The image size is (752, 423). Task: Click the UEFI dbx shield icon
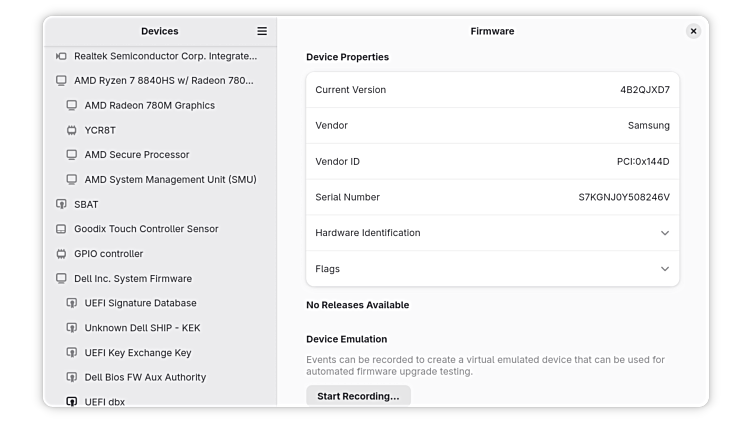[72, 402]
